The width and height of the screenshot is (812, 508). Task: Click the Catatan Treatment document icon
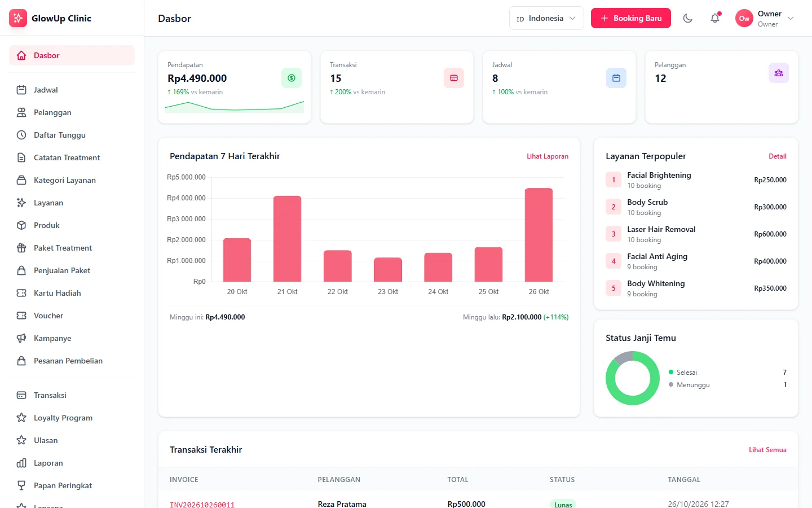coord(21,157)
